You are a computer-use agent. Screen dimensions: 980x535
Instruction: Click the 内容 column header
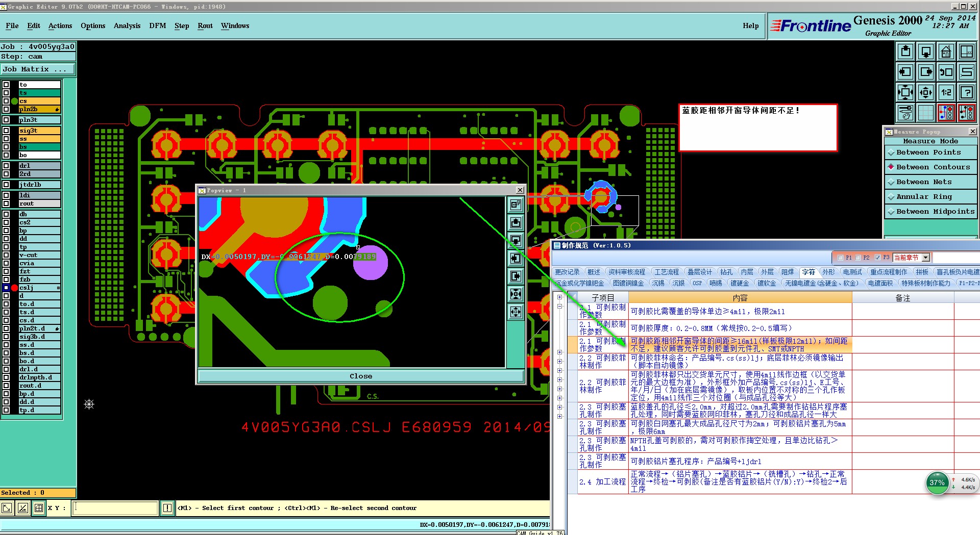[740, 298]
